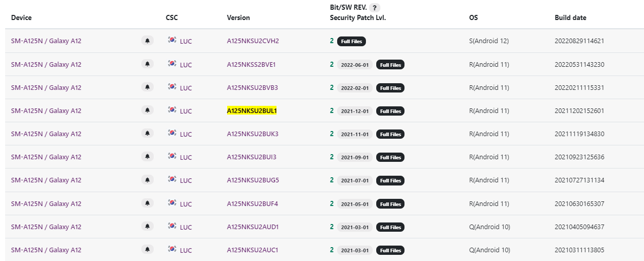This screenshot has height=261, width=644.
Task: Click Full Files badge in A125NKSU2AUD1 row
Action: [x=390, y=227]
